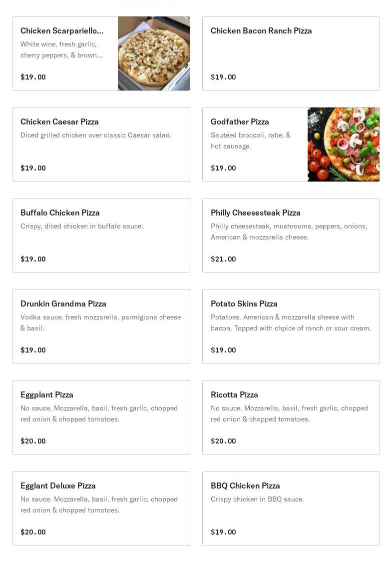Click the Drunkin Grandma vodka sauce description
Image resolution: width=392 pixels, height=561 pixels.
[100, 322]
